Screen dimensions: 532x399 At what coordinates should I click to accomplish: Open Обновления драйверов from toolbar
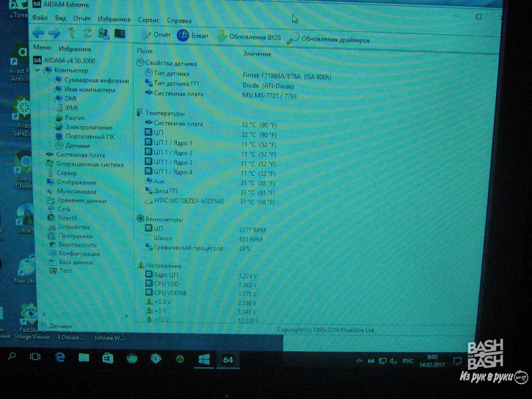(328, 39)
